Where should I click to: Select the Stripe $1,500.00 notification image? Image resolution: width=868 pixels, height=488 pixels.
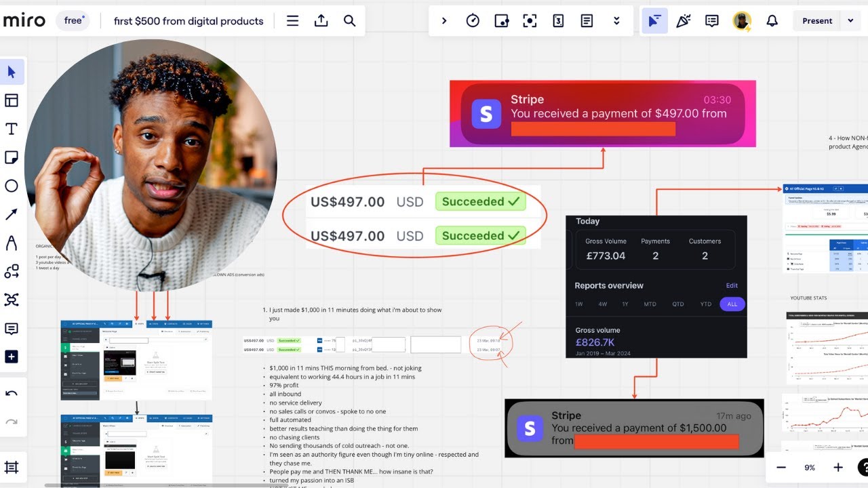click(x=634, y=428)
